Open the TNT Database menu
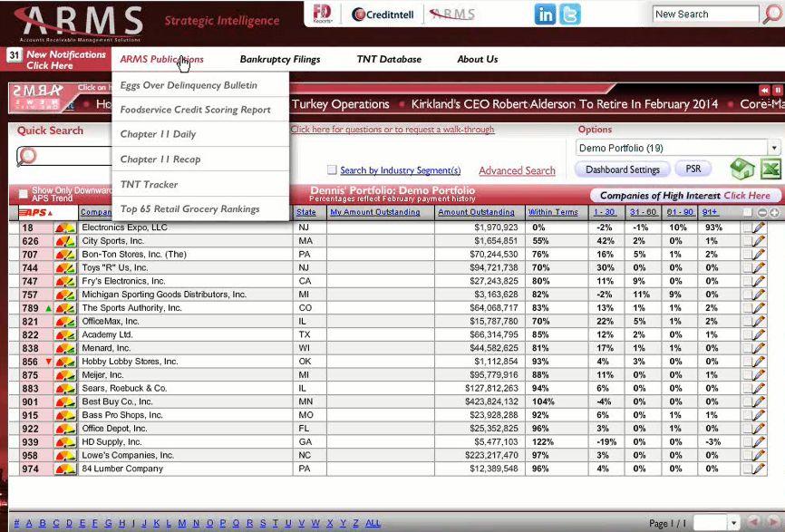This screenshot has width=785, height=532. [389, 59]
